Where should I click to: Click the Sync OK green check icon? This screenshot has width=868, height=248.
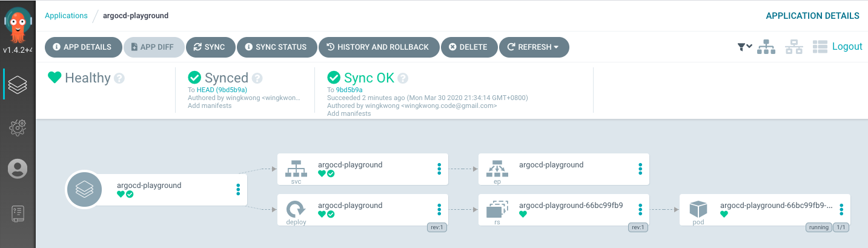(x=334, y=78)
